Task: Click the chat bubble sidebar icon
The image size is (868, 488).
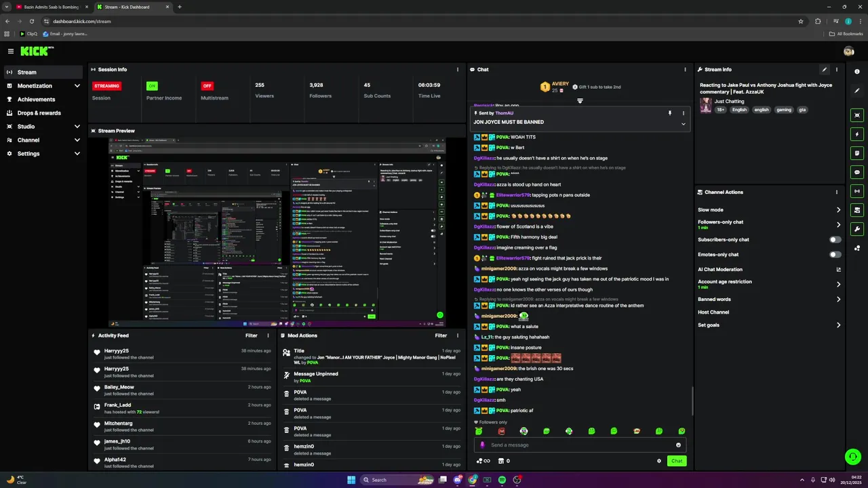Action: pyautogui.click(x=857, y=172)
